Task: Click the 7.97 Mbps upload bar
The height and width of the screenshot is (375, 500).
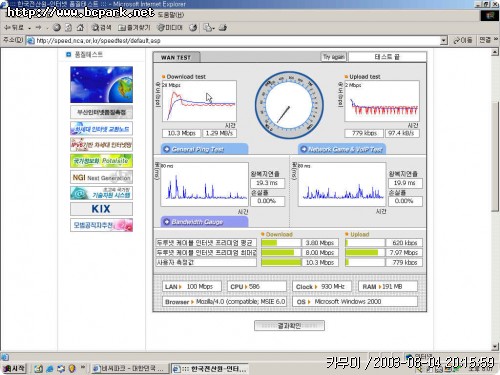Action: point(365,253)
